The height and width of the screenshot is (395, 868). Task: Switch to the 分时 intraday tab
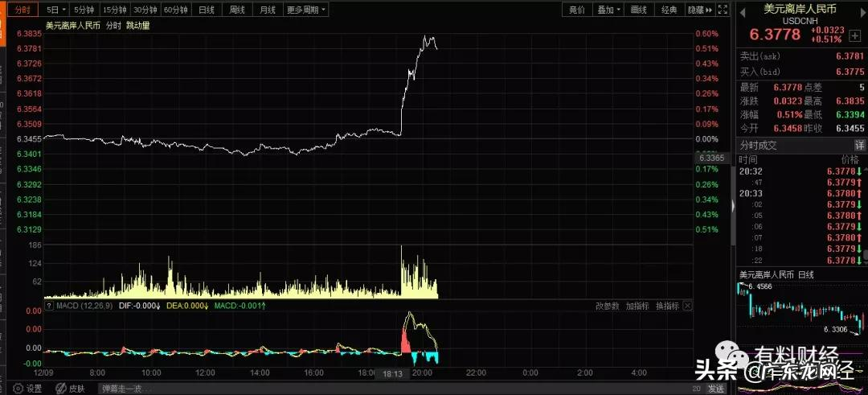[x=23, y=10]
